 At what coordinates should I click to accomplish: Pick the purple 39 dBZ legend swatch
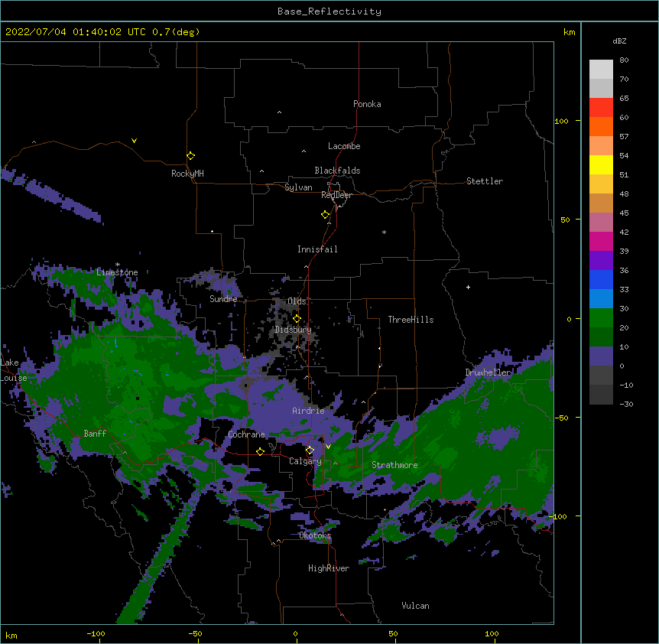tap(601, 261)
